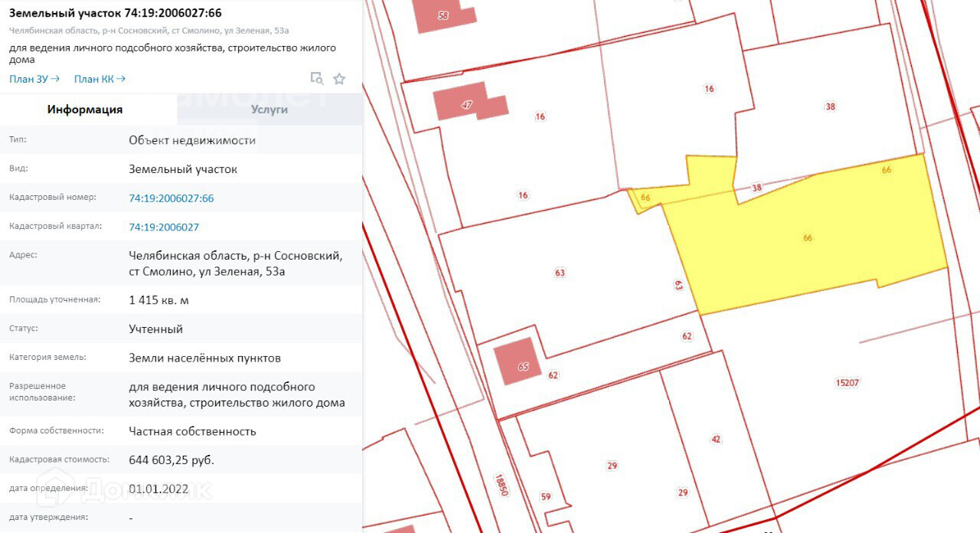Click the arrow next to План КК
Viewport: 980px width, 533px height.
click(x=121, y=79)
